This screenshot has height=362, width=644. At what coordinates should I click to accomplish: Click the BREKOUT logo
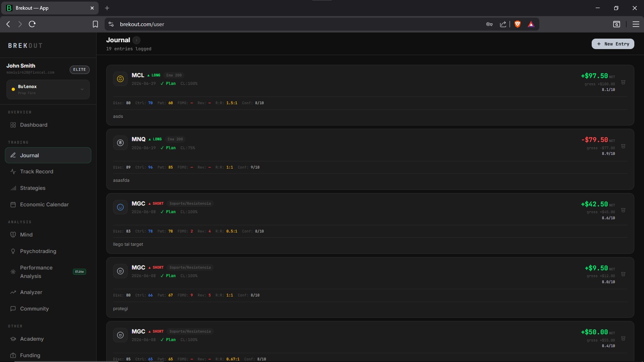(25, 45)
